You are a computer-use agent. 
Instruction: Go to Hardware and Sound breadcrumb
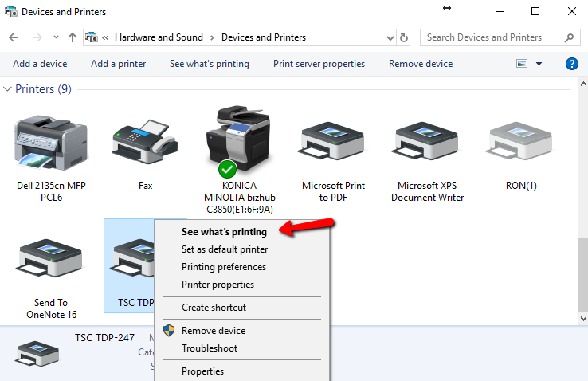coord(159,37)
